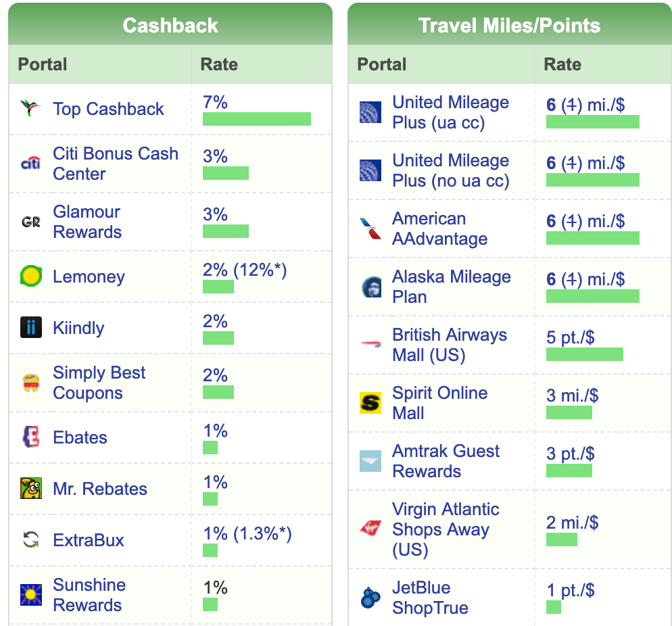
Task: Click the Kiindly black square icon
Action: 31,327
